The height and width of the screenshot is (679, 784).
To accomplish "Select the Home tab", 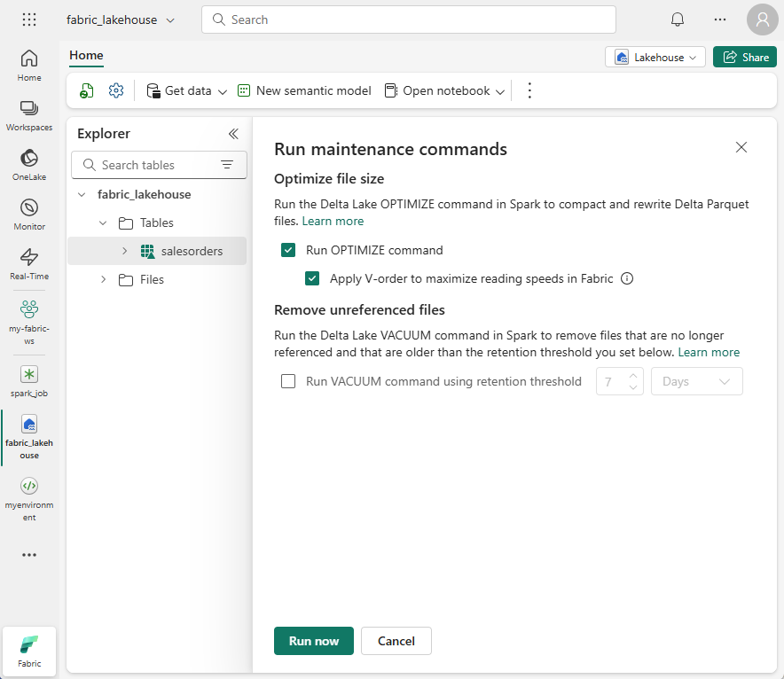I will pos(86,56).
